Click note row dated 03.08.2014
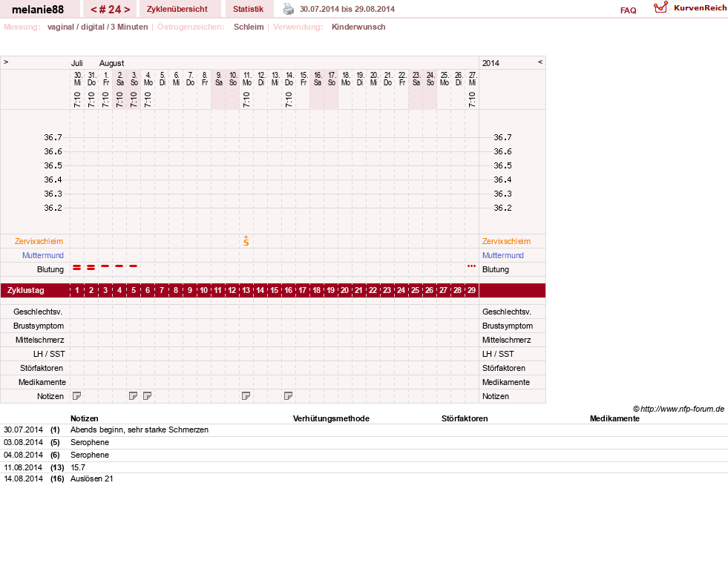 coord(364,443)
